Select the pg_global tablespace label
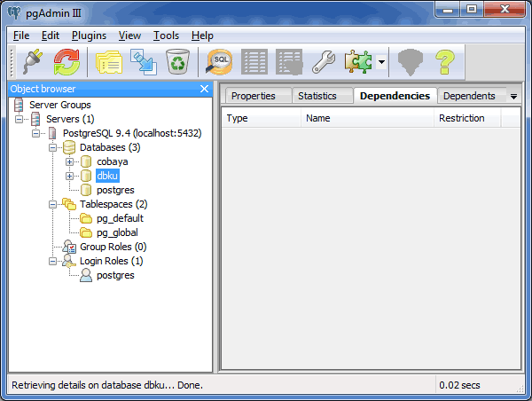532x401 pixels. tap(117, 232)
